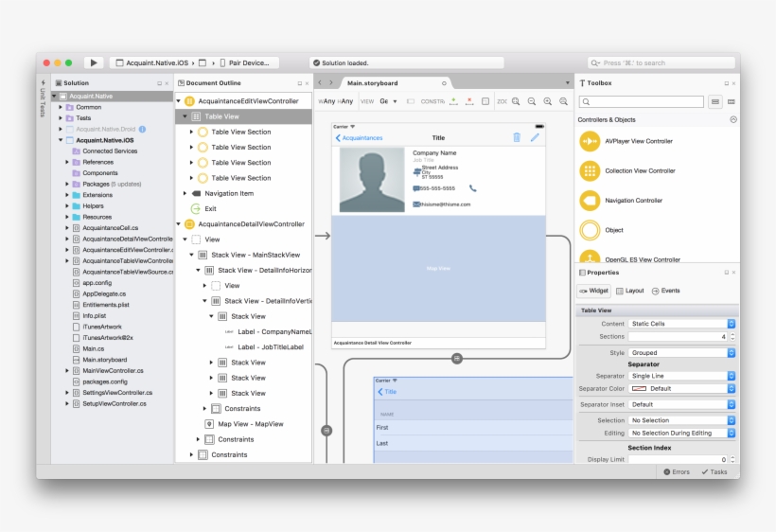Click the wAny hAny size class button
Image resolution: width=776 pixels, height=532 pixels.
335,101
